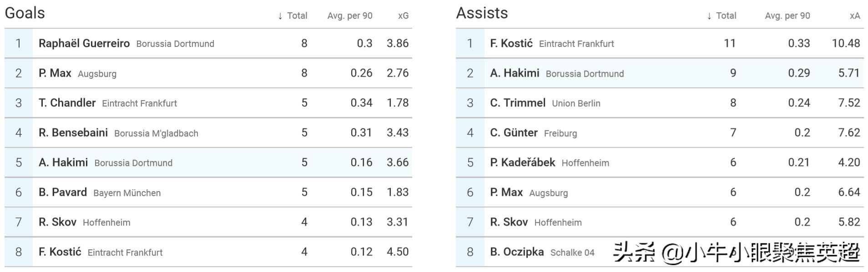Open Union Berlin team link
Image resolution: width=868 pixels, height=272 pixels.
576,103
